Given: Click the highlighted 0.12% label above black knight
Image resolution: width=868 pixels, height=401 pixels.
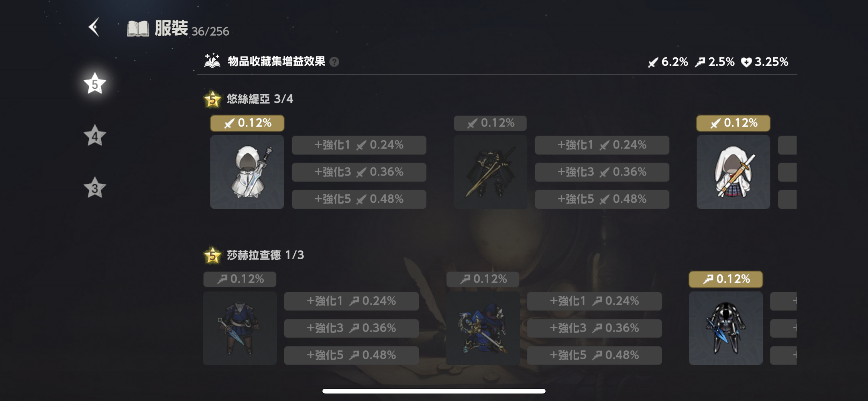Looking at the screenshot, I should 726,279.
